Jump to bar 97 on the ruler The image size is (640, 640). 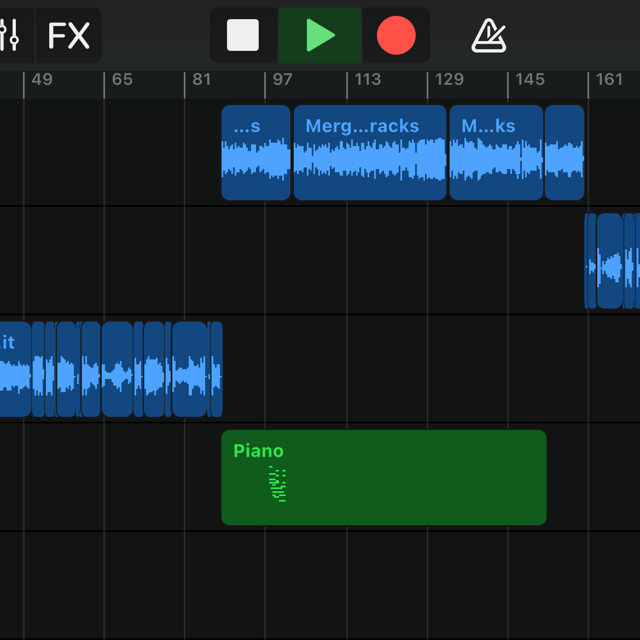tap(282, 80)
